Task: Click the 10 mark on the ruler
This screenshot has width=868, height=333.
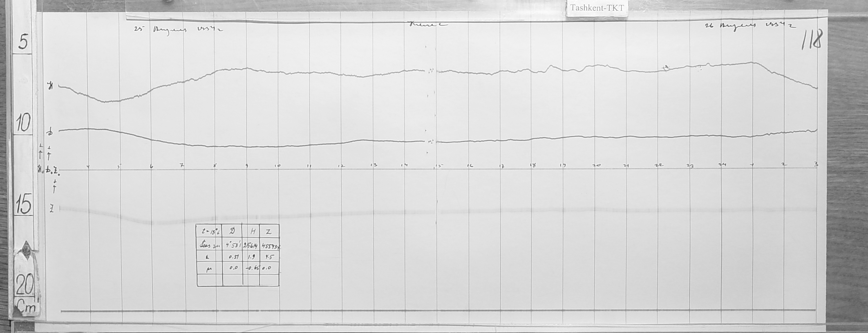Action: coord(23,123)
